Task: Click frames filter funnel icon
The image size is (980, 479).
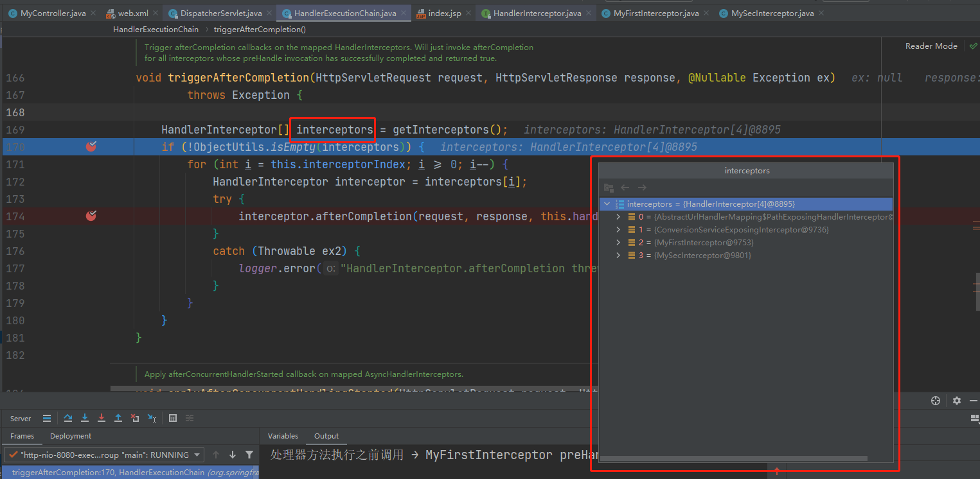Action: (x=249, y=455)
